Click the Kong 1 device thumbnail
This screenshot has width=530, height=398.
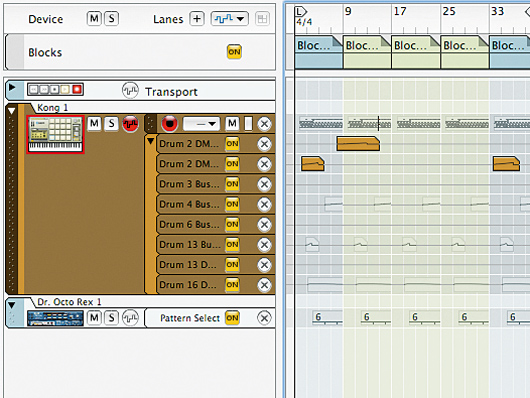coord(55,134)
